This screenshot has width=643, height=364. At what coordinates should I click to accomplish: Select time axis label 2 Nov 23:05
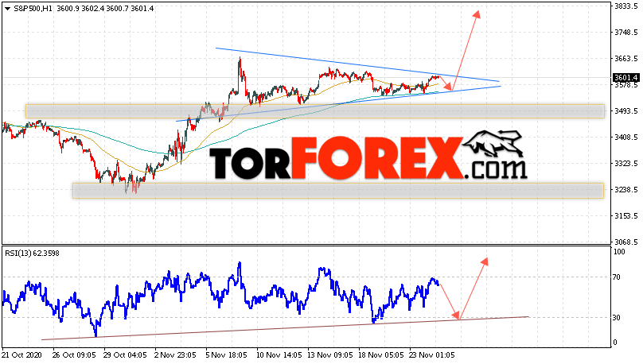point(176,355)
